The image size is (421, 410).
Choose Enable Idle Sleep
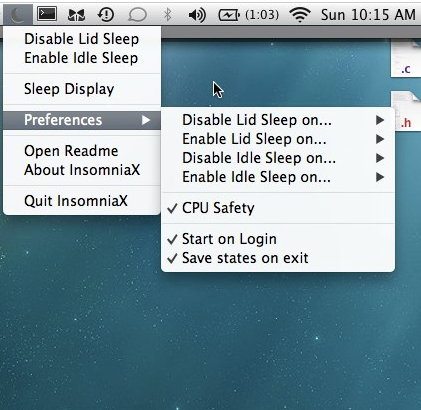pos(82,58)
